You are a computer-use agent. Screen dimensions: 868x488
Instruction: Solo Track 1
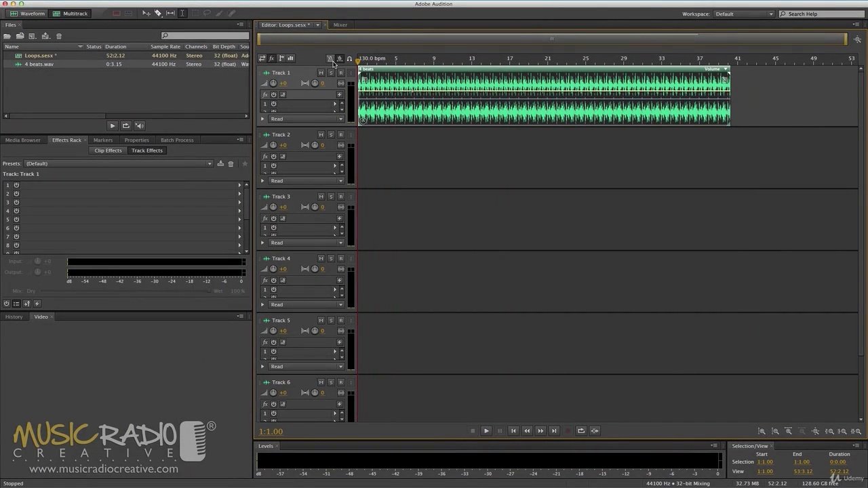[331, 73]
